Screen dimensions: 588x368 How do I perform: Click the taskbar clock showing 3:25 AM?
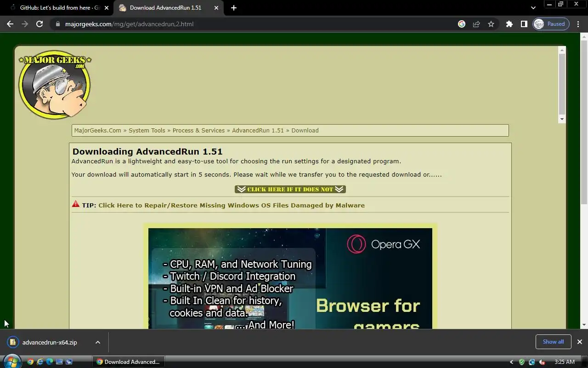(565, 362)
